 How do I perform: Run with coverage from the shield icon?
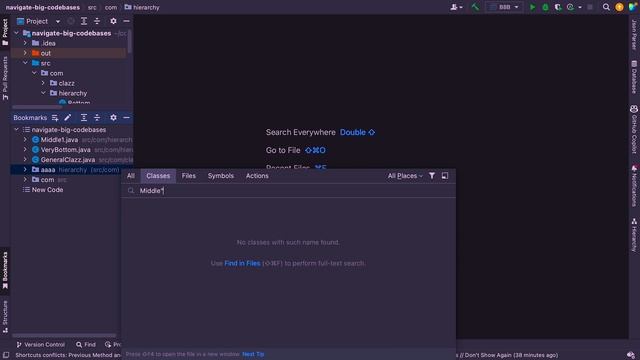click(558, 7)
